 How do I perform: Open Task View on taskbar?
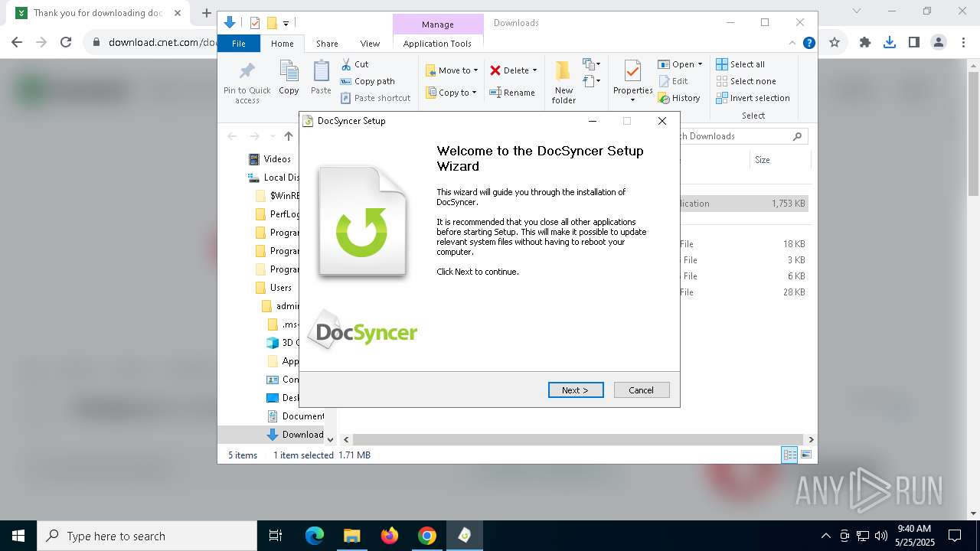[x=276, y=536]
